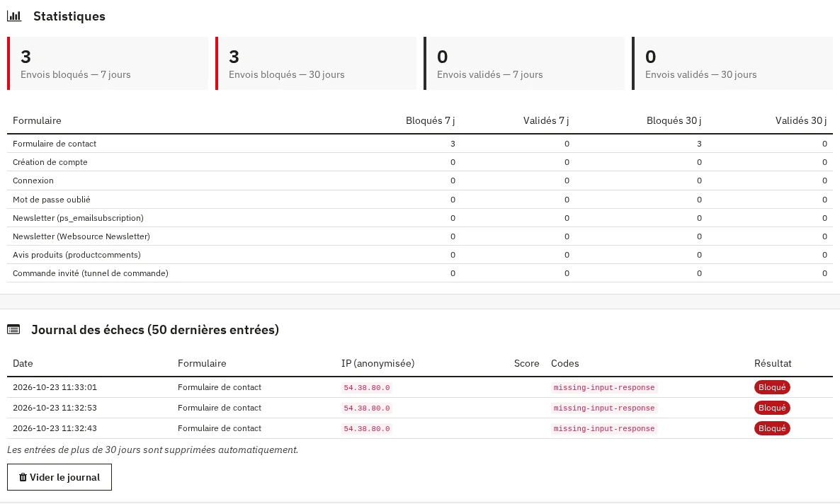Click the IP 54.38.80.0 in the 11:32:43 entry
The height and width of the screenshot is (504, 840).
(x=367, y=428)
